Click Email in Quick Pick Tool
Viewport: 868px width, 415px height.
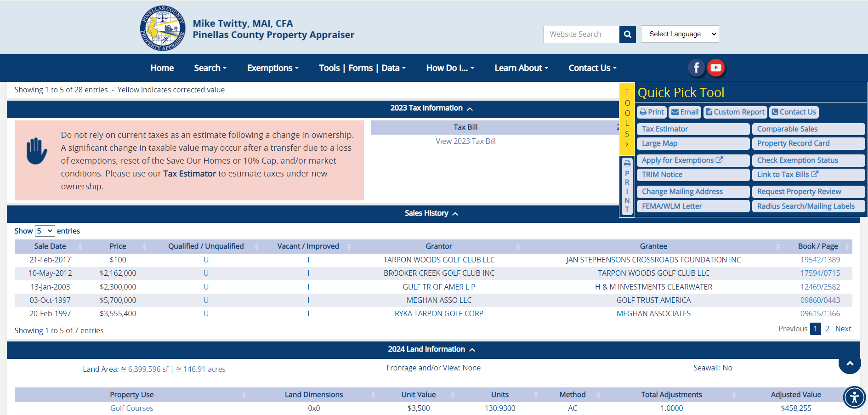point(685,112)
